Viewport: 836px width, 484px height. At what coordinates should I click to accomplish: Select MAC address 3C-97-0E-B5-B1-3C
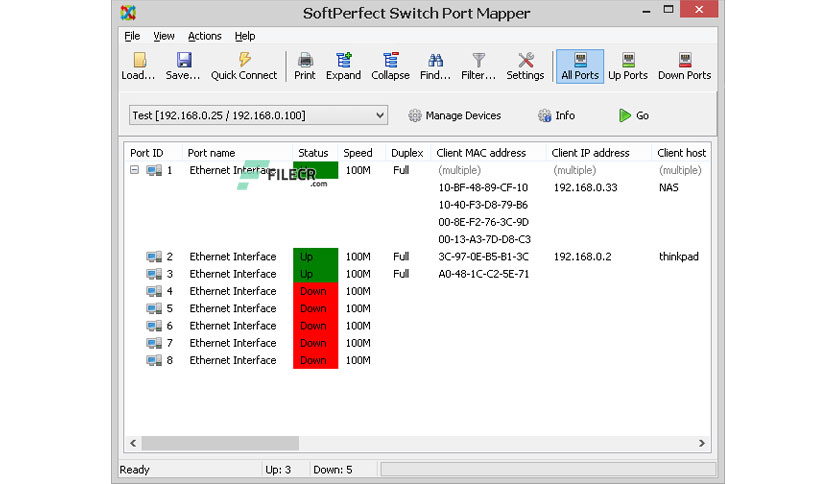pyautogui.click(x=484, y=257)
